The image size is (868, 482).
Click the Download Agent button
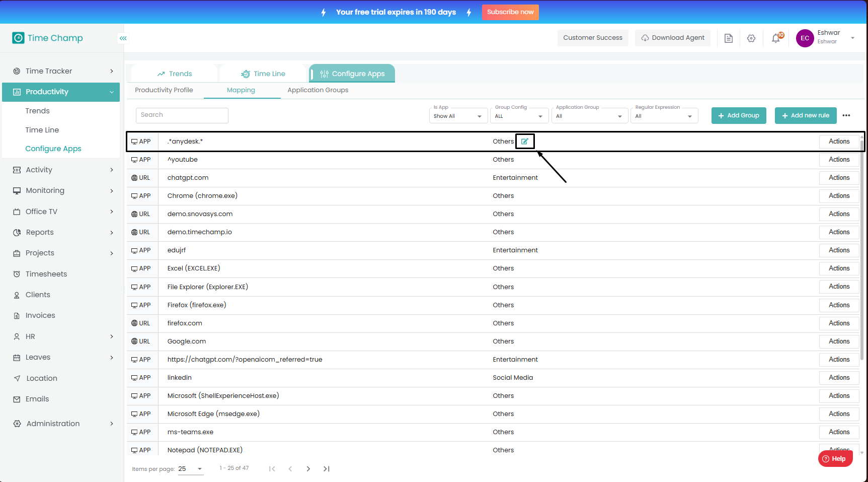[x=673, y=38]
